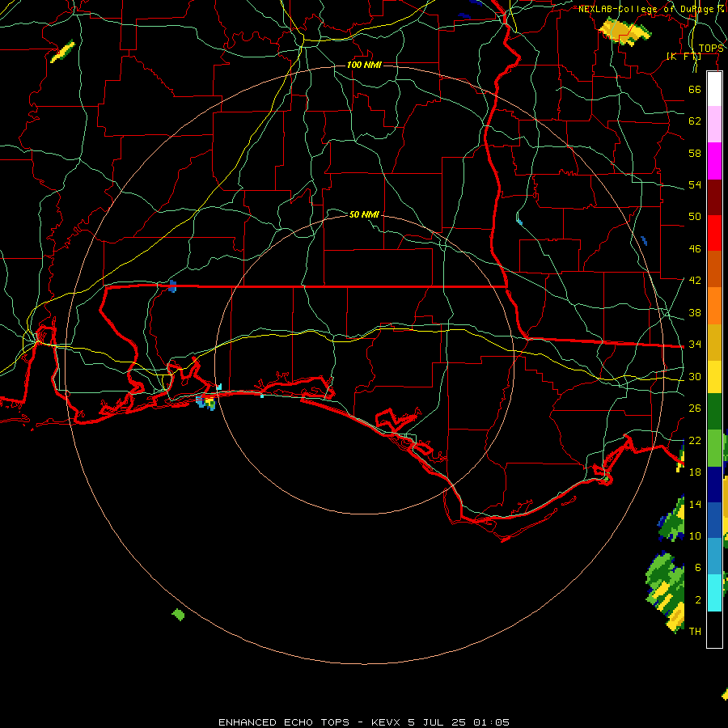The height and width of the screenshot is (728, 728).
Task: Click the TOPS legend title
Action: tap(711, 49)
